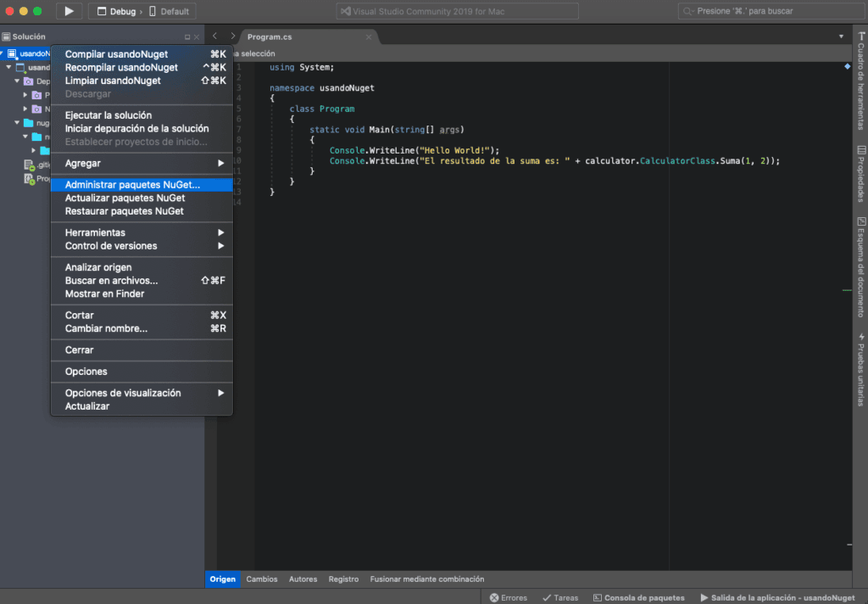Choose Compilar usandoNuget from context menu
Image resolution: width=868 pixels, height=604 pixels.
click(x=116, y=54)
